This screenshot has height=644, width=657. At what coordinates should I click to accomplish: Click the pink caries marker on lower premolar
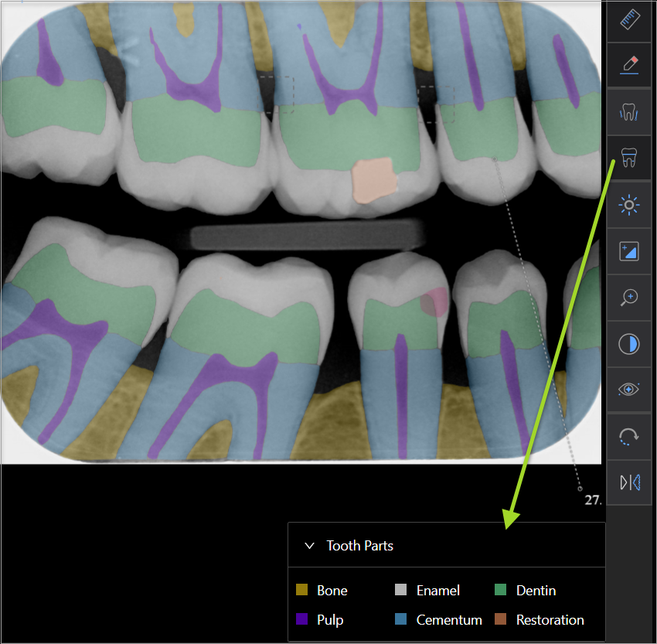(x=434, y=302)
